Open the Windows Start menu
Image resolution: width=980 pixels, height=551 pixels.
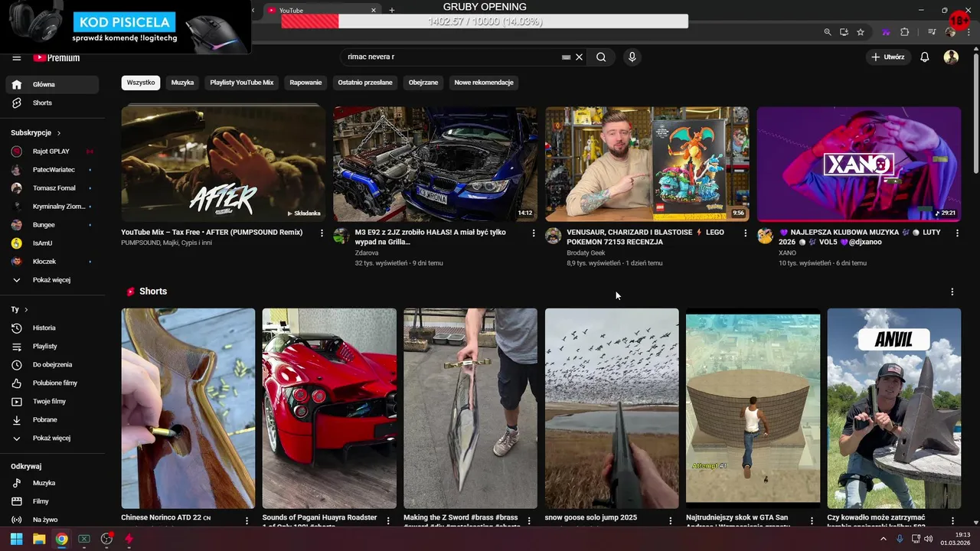[x=16, y=539]
